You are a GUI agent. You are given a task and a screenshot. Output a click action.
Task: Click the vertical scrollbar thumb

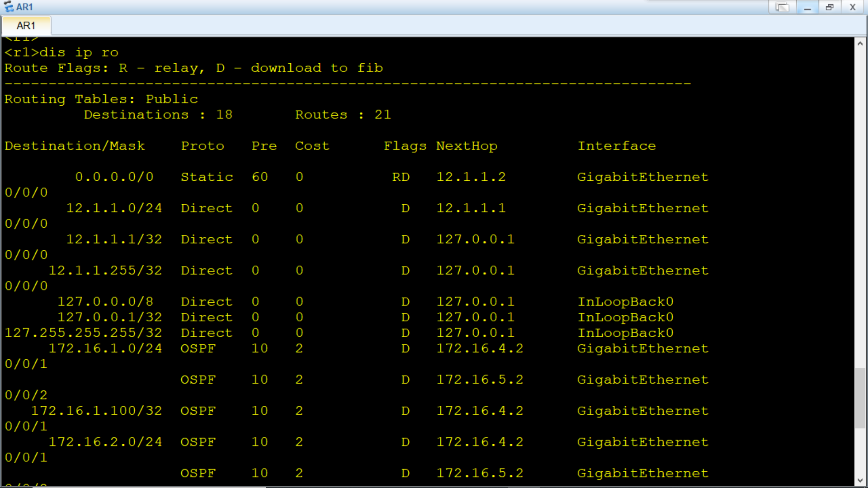(x=860, y=398)
